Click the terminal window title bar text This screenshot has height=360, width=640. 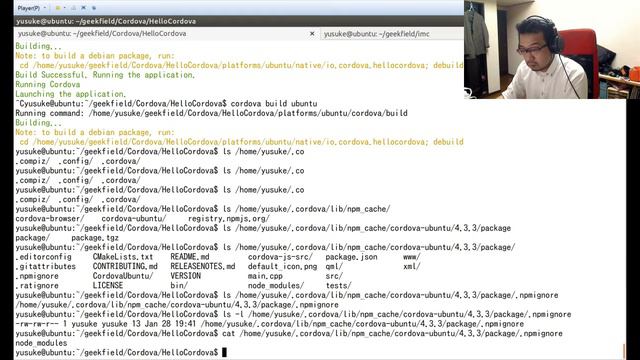pos(106,21)
